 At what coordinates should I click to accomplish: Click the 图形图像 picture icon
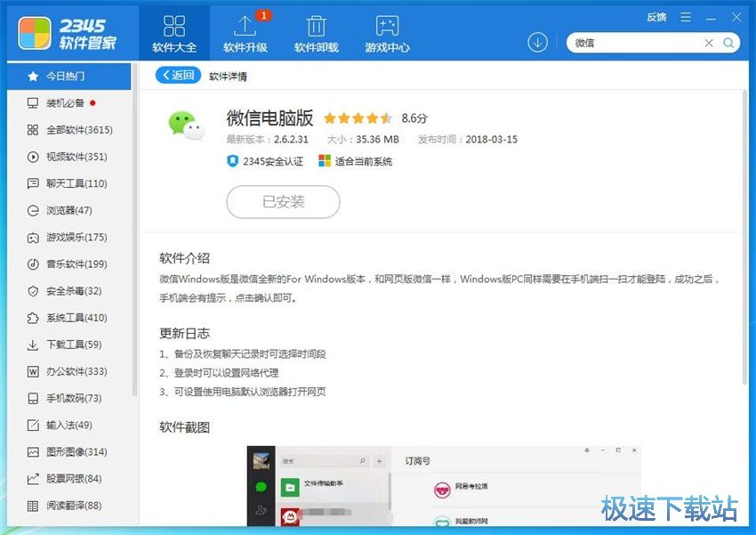[x=33, y=452]
